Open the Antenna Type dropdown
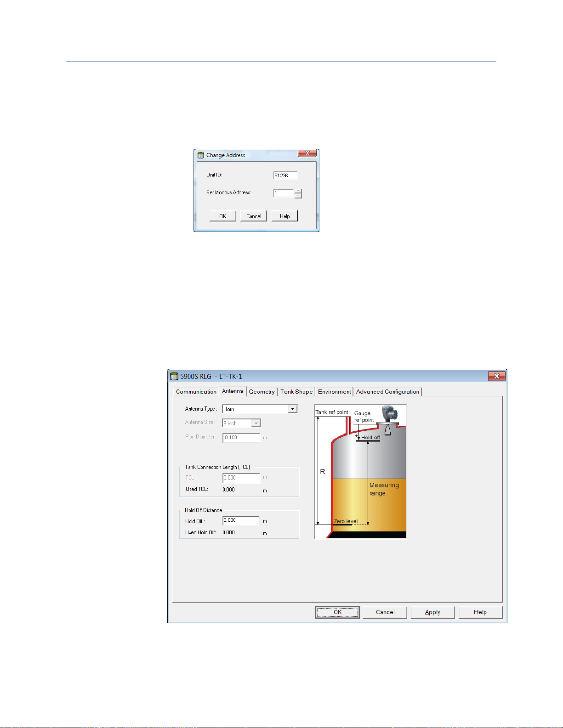Viewport: 563px width, 728px height. pos(292,409)
